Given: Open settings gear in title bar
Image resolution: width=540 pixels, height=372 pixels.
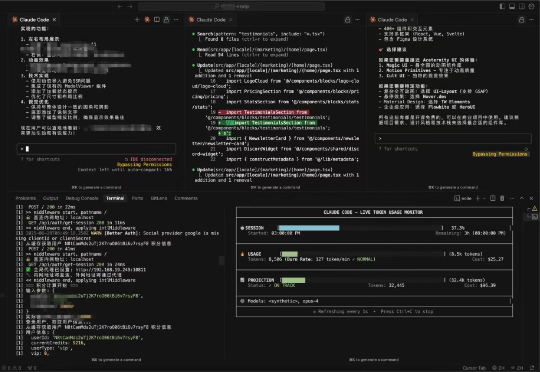Looking at the screenshot, I should pyautogui.click(x=531, y=6).
